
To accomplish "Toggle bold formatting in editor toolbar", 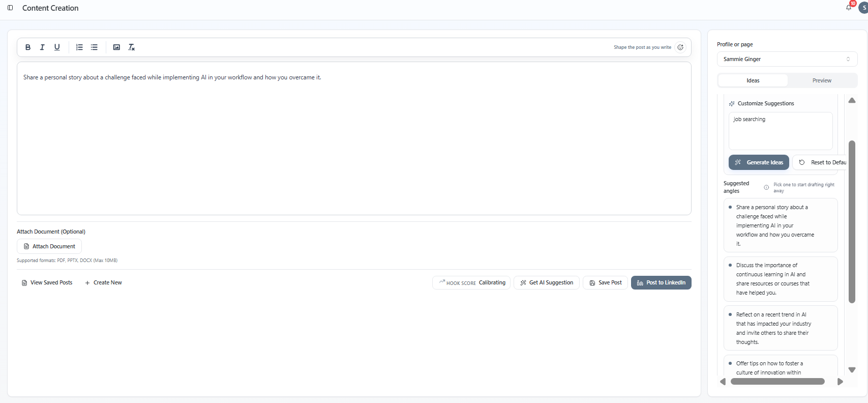I will [x=28, y=47].
